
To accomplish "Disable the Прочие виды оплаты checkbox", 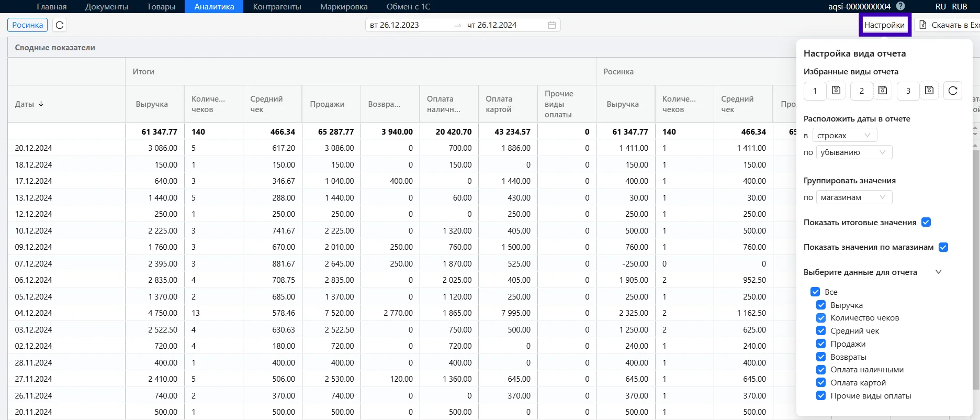I will [821, 395].
